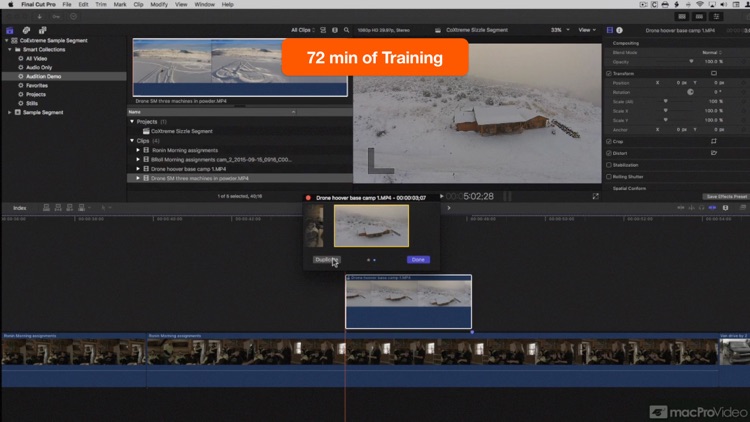Collapse the Projects group in browser list
This screenshot has height=422, width=750.
tap(132, 122)
